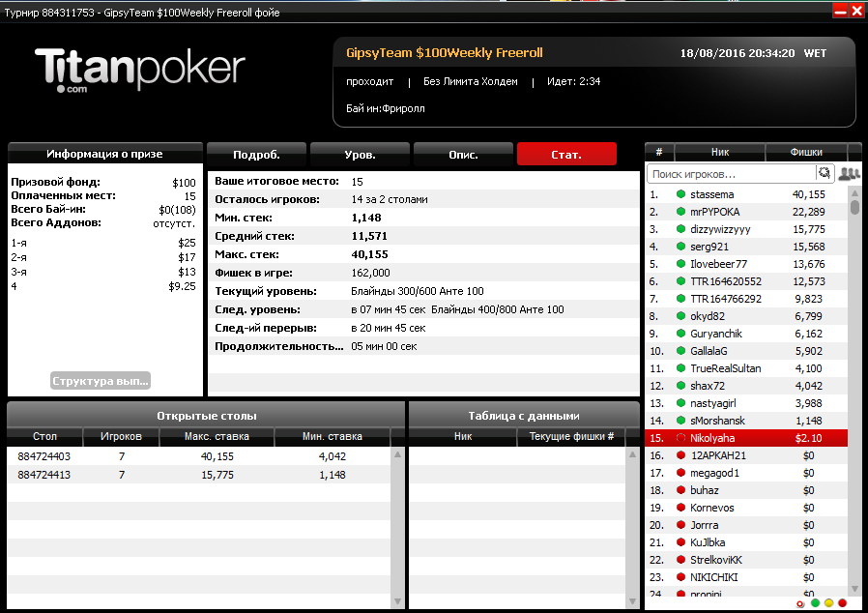868x613 pixels.
Task: Select player TTR164766292 in the list
Action: tap(746, 299)
